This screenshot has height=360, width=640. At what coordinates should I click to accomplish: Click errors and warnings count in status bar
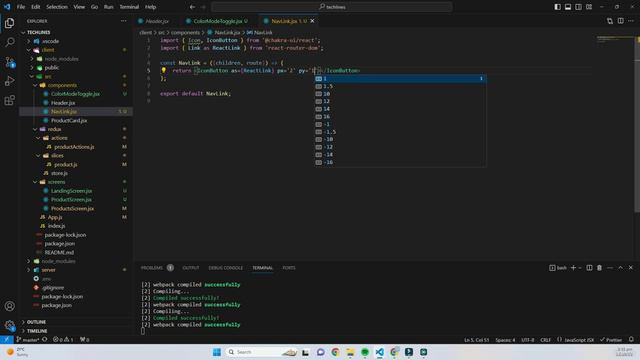[63, 340]
